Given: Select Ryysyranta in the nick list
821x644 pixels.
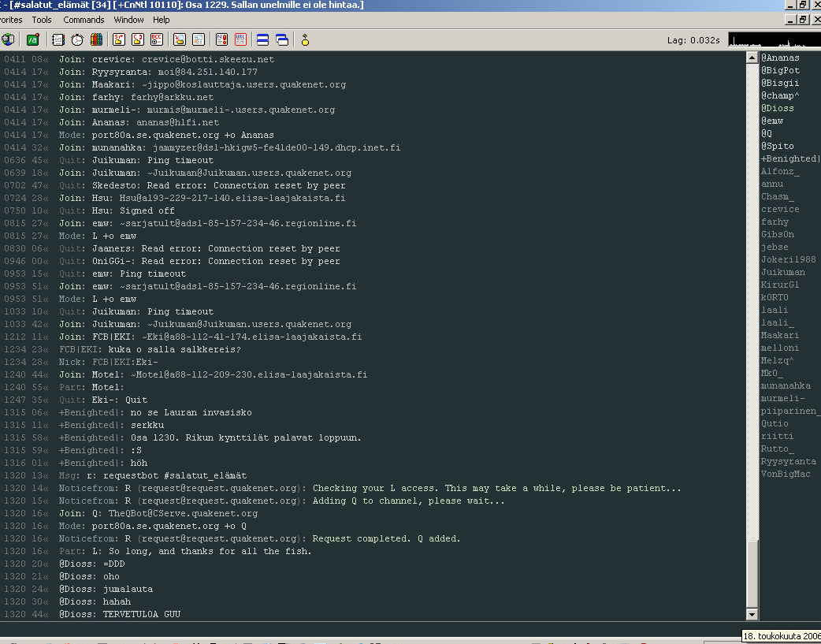Looking at the screenshot, I should (789, 461).
